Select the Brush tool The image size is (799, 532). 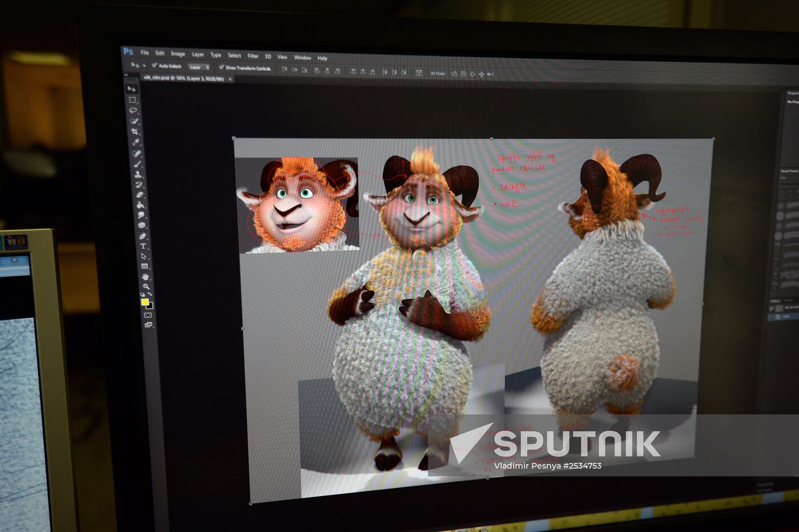(137, 164)
